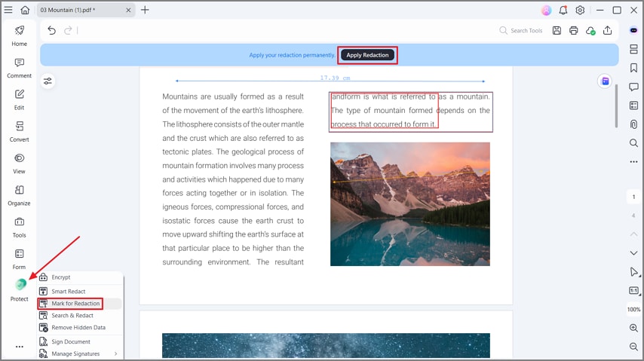Show more sidebar options ellipsis
This screenshot has height=361, width=644.
click(x=20, y=347)
